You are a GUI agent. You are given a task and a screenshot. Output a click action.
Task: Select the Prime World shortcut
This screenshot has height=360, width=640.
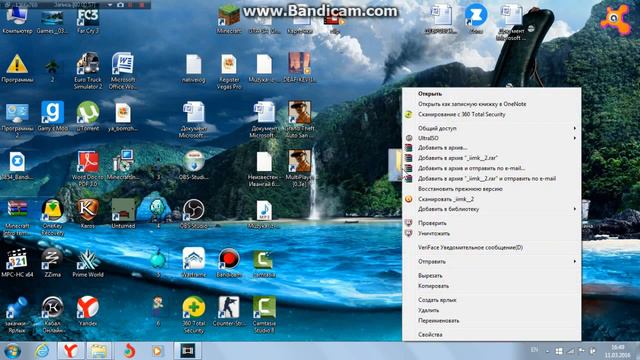88,263
